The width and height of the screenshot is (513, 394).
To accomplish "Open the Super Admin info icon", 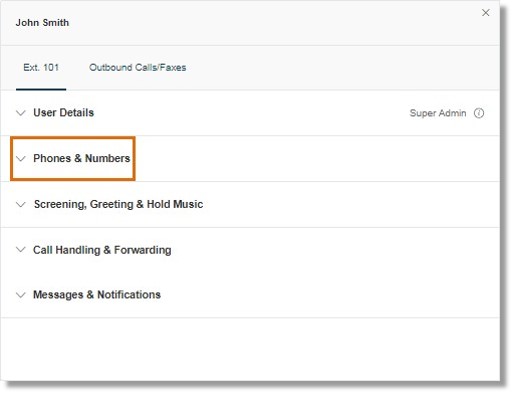I will (479, 113).
